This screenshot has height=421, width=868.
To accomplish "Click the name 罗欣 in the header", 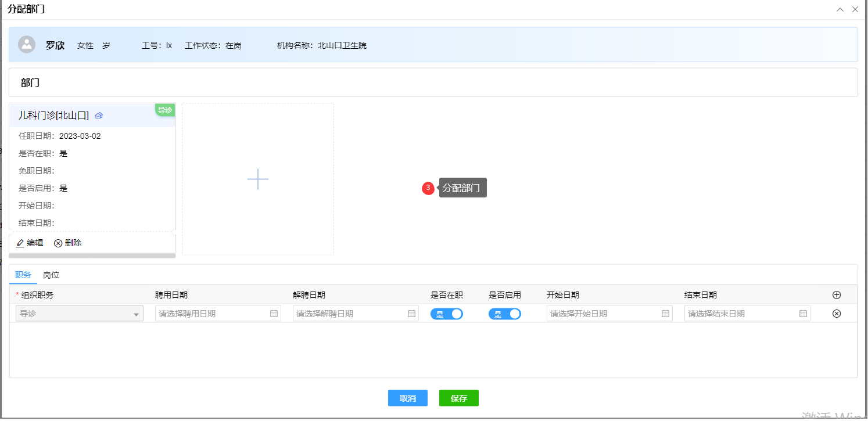I will tap(55, 45).
